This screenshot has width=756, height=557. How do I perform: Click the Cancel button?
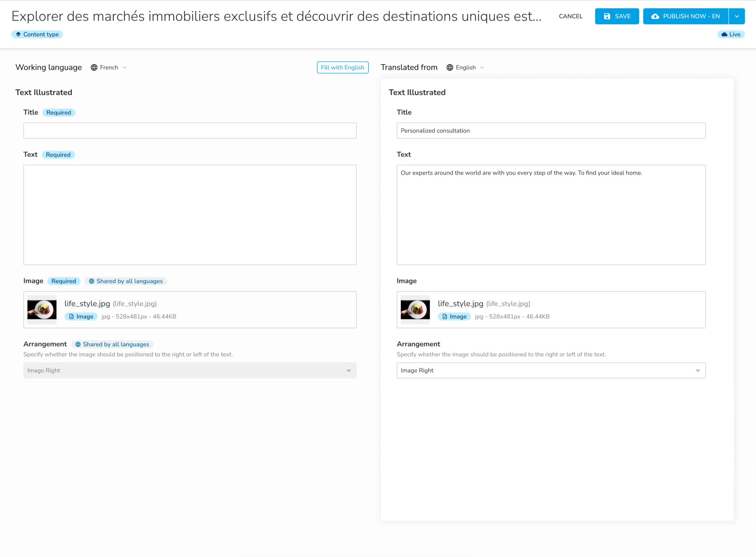coord(570,16)
